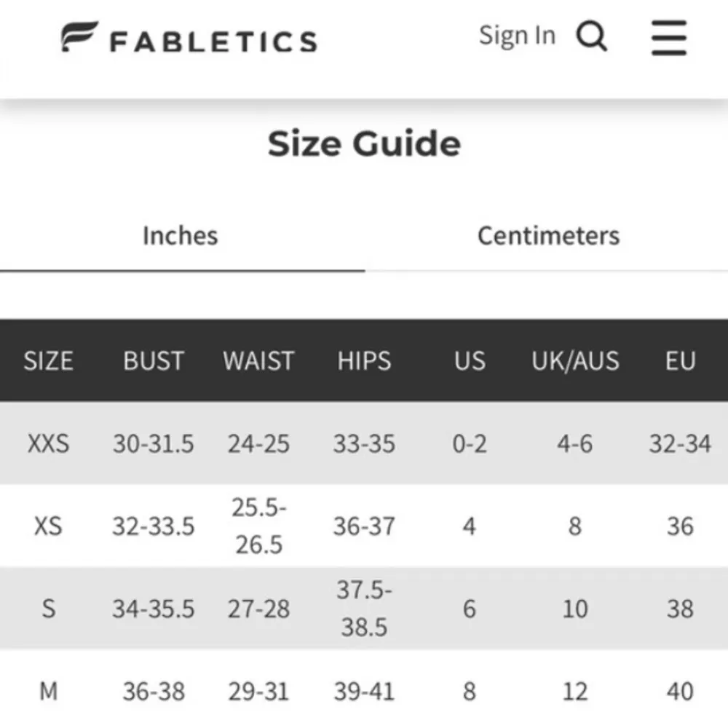This screenshot has height=728, width=728.
Task: Open the Size Guide heading
Action: pyautogui.click(x=365, y=143)
